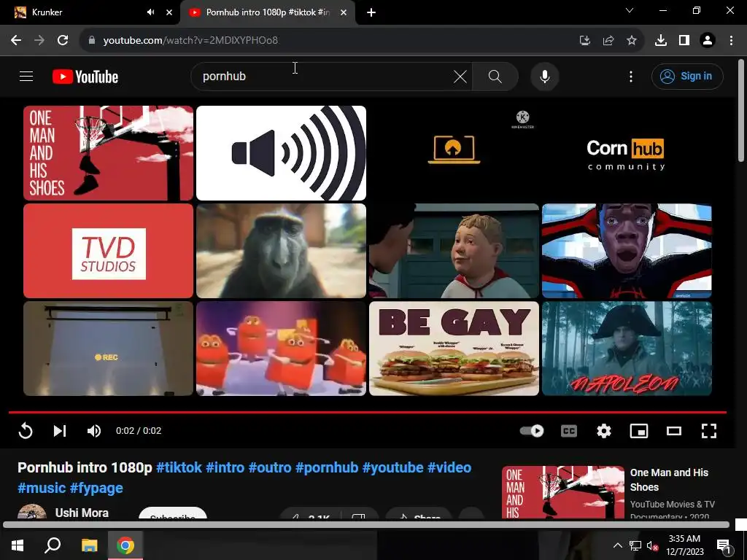Replay the video
Image resolution: width=747 pixels, height=560 pixels.
[x=26, y=431]
